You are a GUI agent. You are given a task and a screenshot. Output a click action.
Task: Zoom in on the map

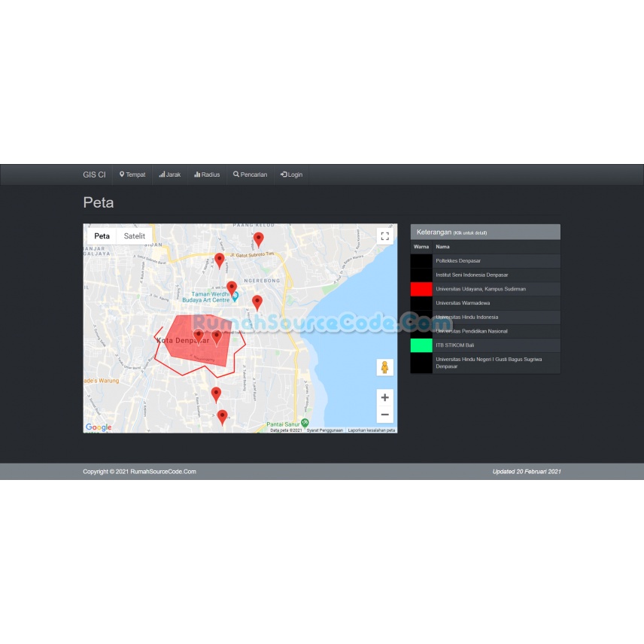tap(384, 397)
